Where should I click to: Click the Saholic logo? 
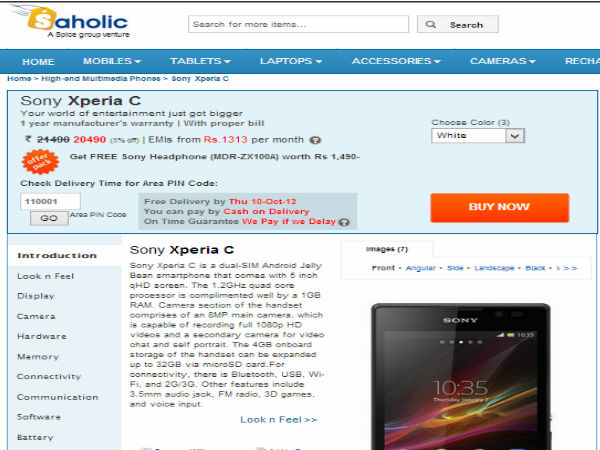[72, 22]
